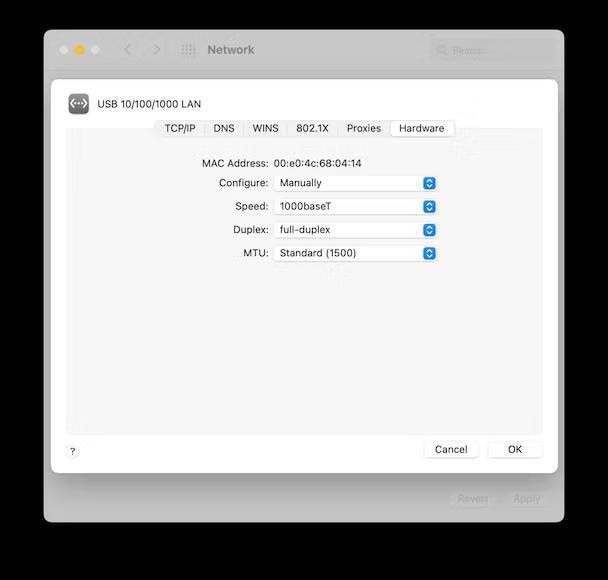The width and height of the screenshot is (608, 580).
Task: Open the Configure dropdown set to Manually
Action: tap(355, 183)
